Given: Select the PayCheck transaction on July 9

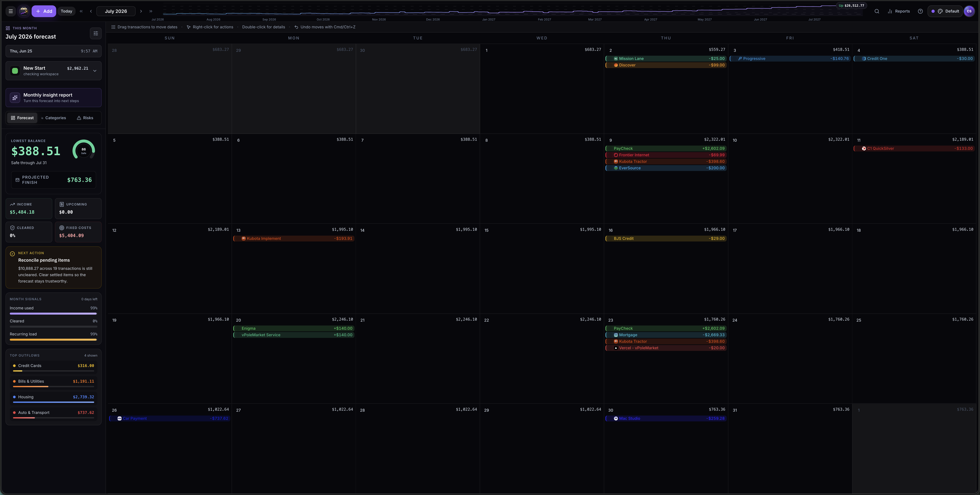Looking at the screenshot, I should click(x=666, y=149).
